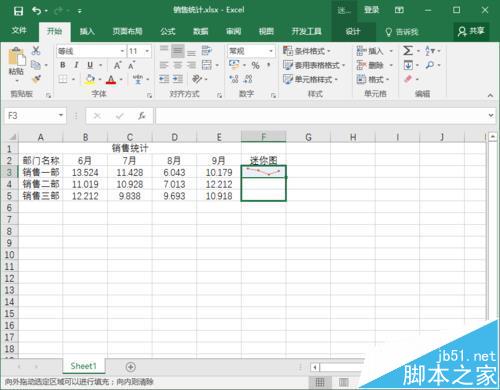Apply yellow fill color bucket
Screen dimensions: 500x390
[89, 79]
